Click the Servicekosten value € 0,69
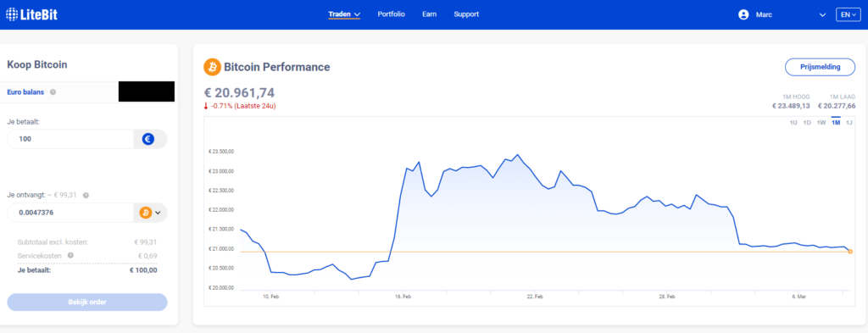The width and height of the screenshot is (868, 333). [x=147, y=256]
